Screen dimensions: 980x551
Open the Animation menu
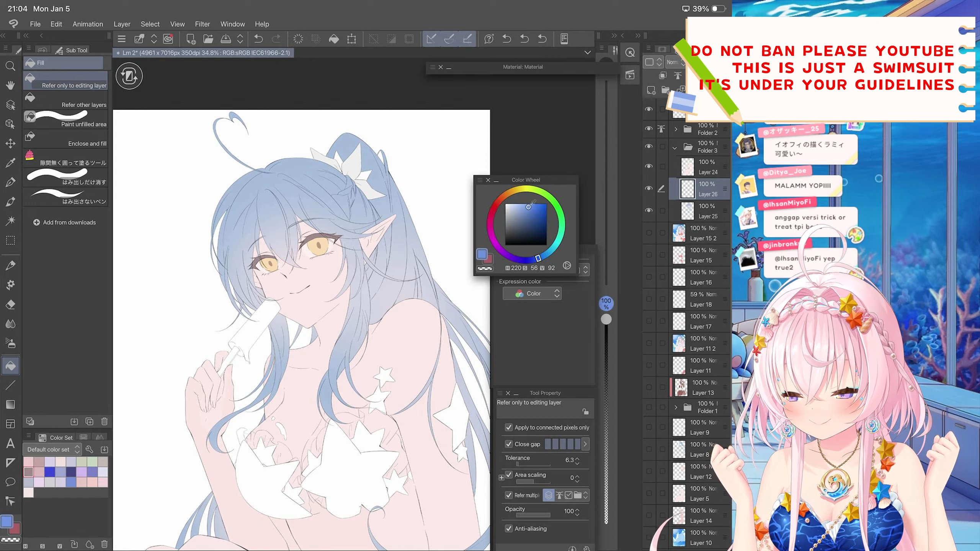[x=88, y=24]
